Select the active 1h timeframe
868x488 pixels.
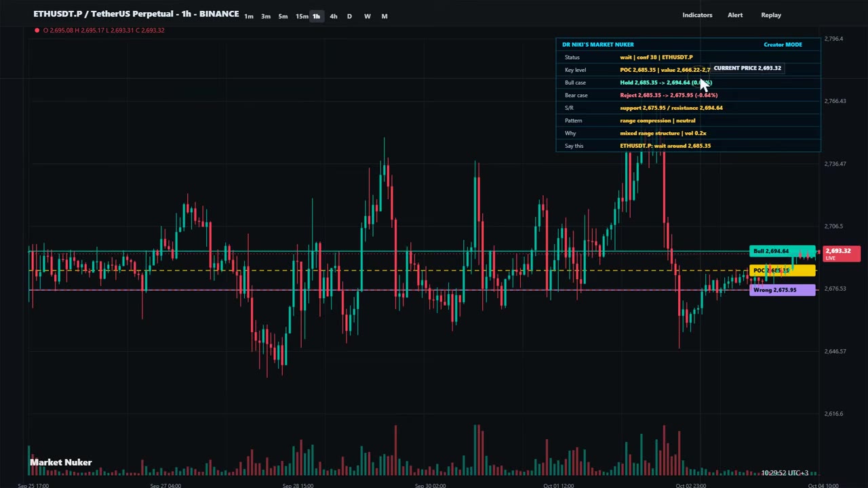coord(316,16)
